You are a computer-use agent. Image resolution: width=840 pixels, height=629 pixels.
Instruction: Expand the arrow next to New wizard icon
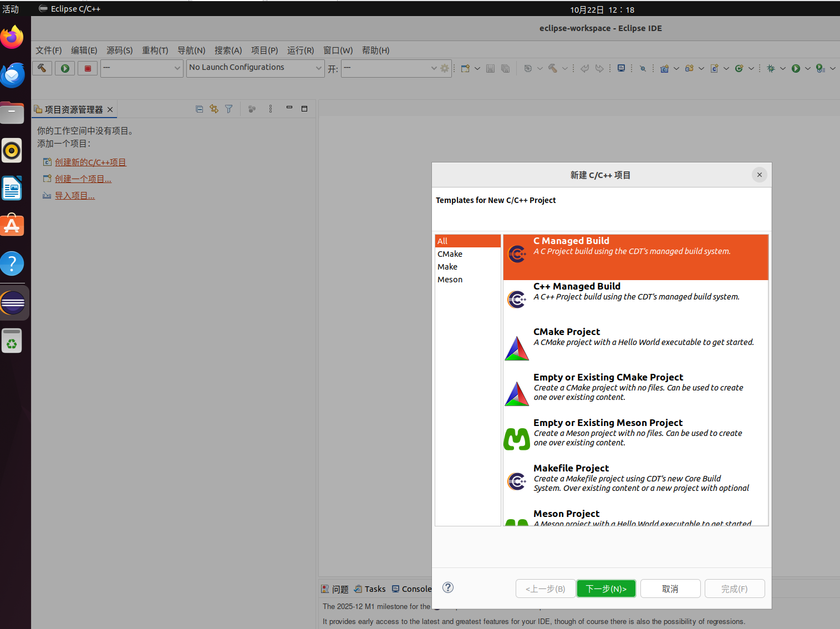point(477,68)
